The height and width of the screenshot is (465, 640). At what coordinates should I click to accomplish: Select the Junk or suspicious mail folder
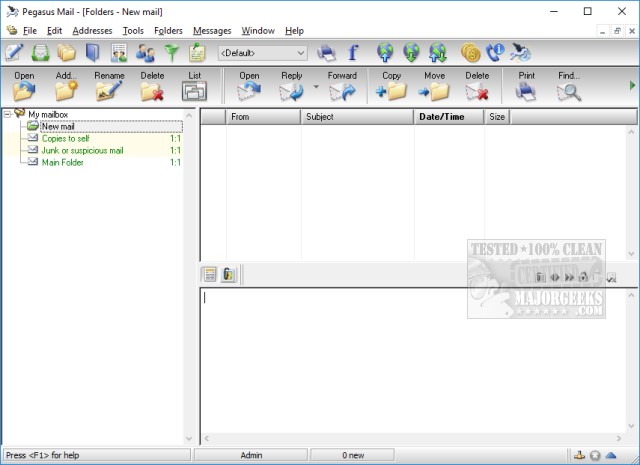[x=82, y=150]
